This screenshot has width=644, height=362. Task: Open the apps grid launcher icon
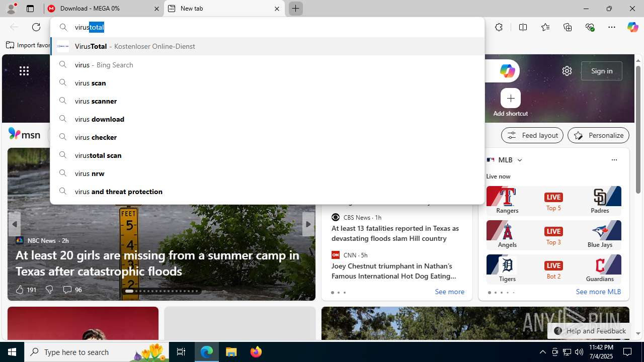(x=24, y=71)
